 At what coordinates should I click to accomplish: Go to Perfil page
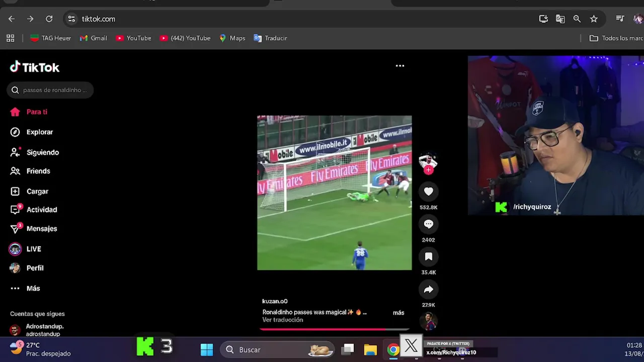pos(27,268)
